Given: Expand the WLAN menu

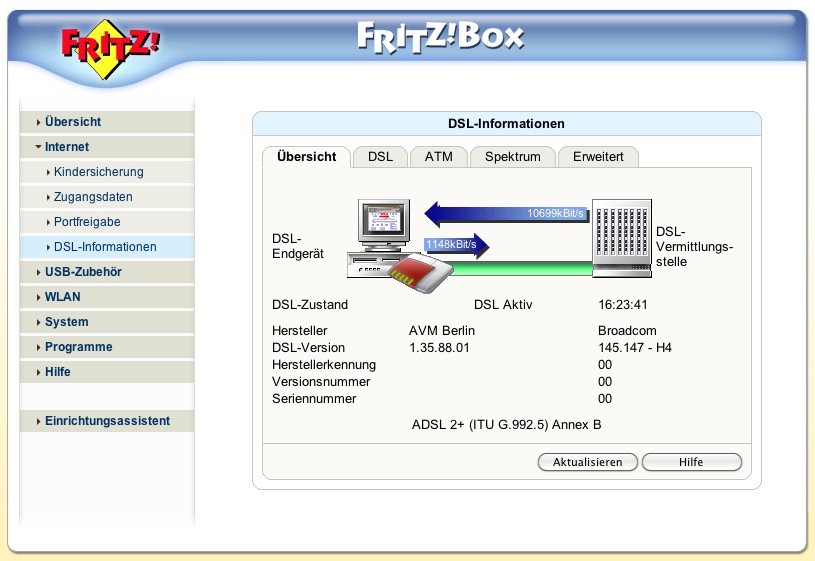Looking at the screenshot, I should pos(107,296).
